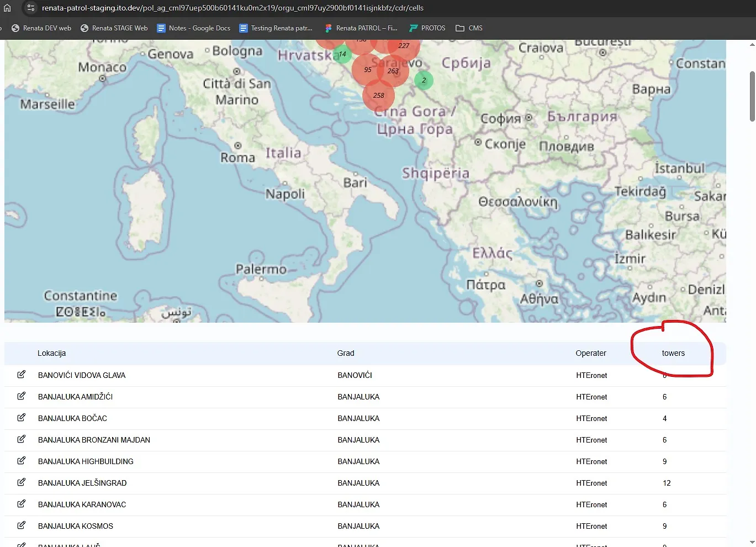Click edit icon for BANJALUKA BRONZANI MAJDAN
Screen dimensions: 756x547
pos(21,439)
